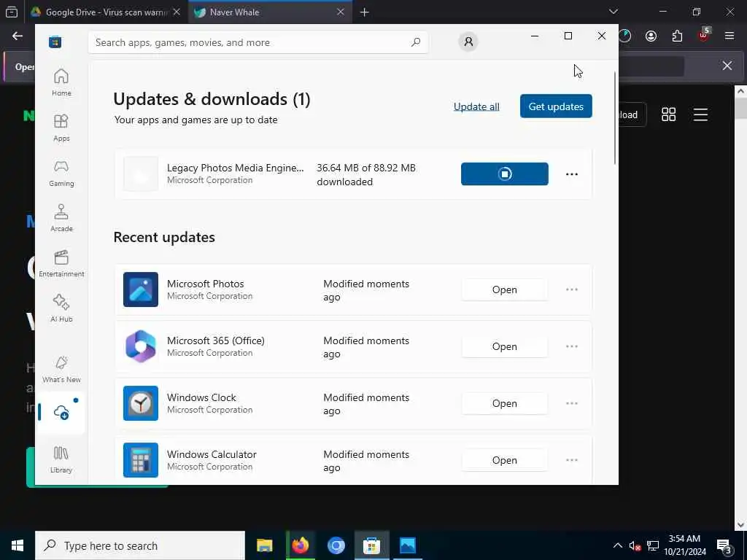The image size is (747, 560).
Task: Open more options for Microsoft 365 (Office)
Action: point(572,346)
